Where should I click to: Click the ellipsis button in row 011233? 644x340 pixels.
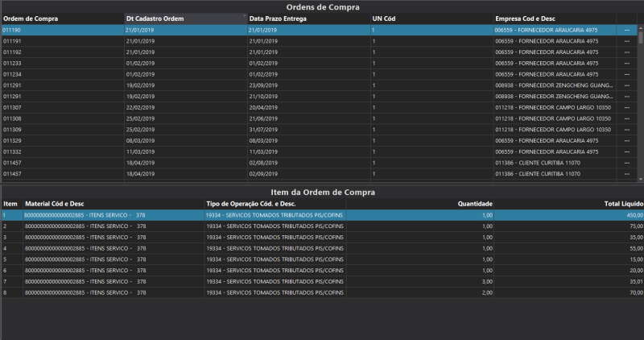point(626,64)
